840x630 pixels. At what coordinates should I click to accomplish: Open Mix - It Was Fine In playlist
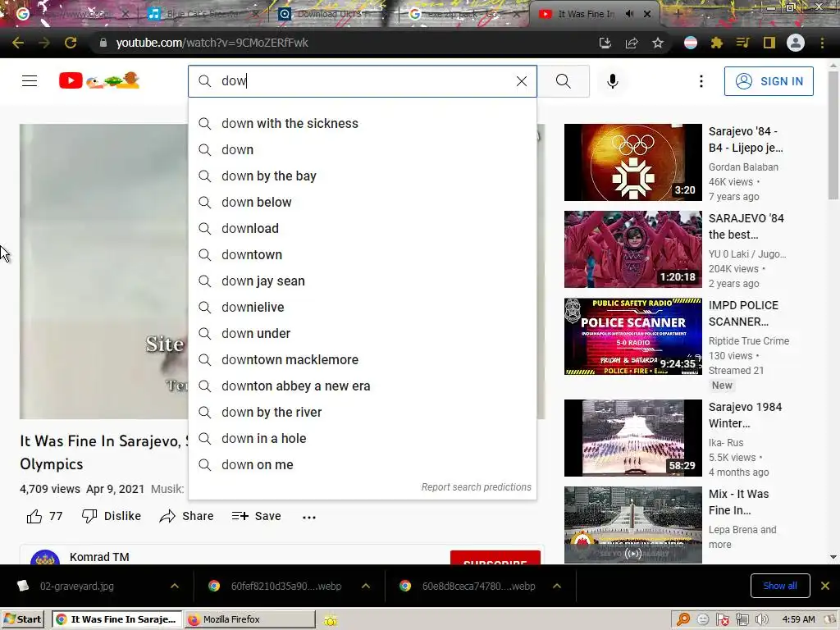point(632,524)
